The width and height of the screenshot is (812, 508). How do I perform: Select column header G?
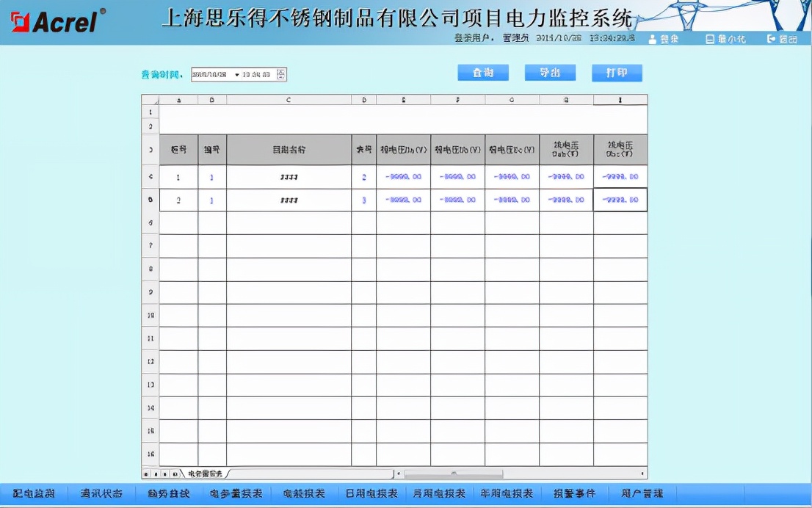click(x=512, y=100)
